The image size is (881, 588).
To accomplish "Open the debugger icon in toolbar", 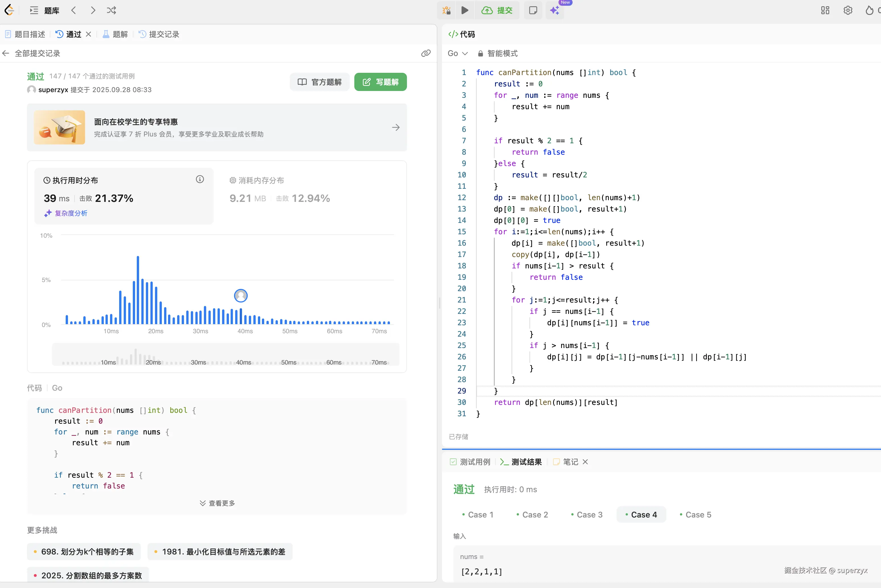I will point(446,11).
